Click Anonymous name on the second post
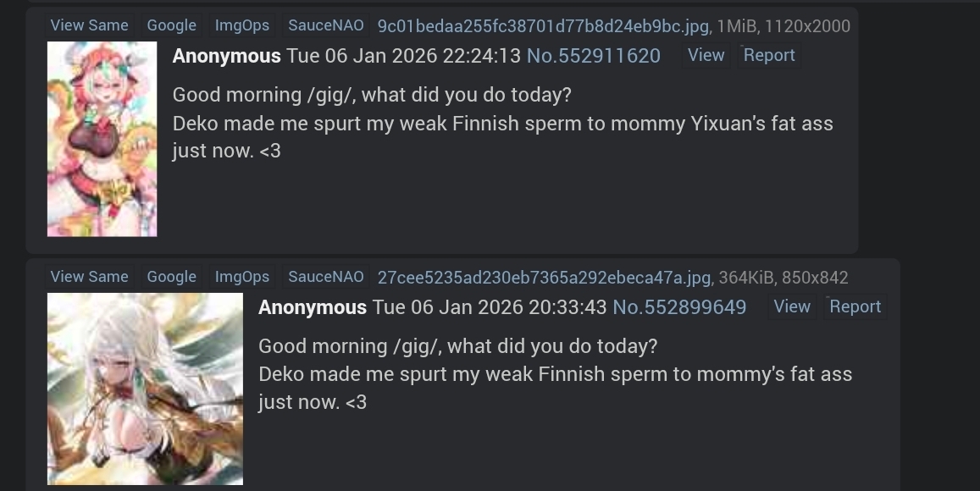 tap(313, 307)
